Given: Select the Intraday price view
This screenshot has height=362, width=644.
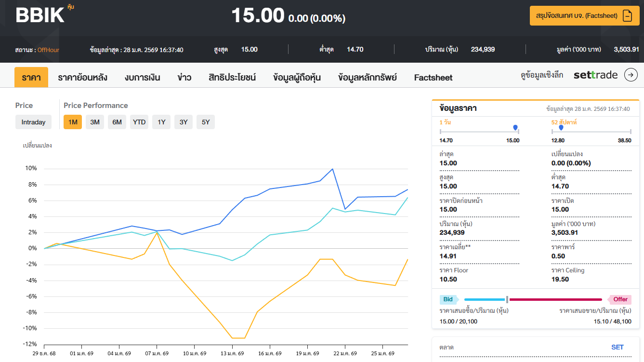Looking at the screenshot, I should coord(33,122).
